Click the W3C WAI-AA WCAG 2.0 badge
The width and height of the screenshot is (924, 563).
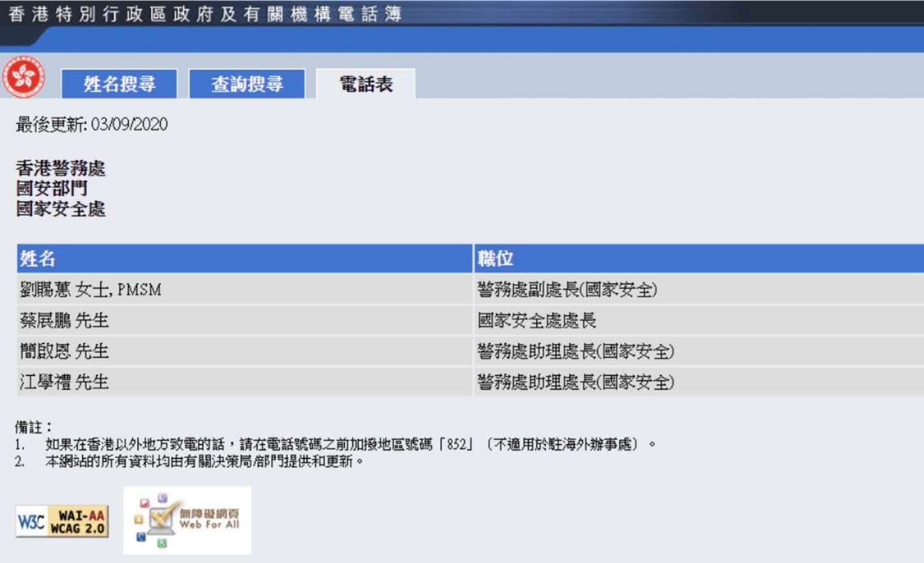(62, 522)
